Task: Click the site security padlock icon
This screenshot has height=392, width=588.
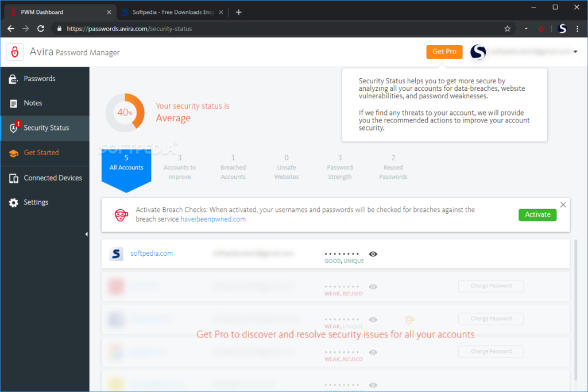Action: tap(59, 29)
